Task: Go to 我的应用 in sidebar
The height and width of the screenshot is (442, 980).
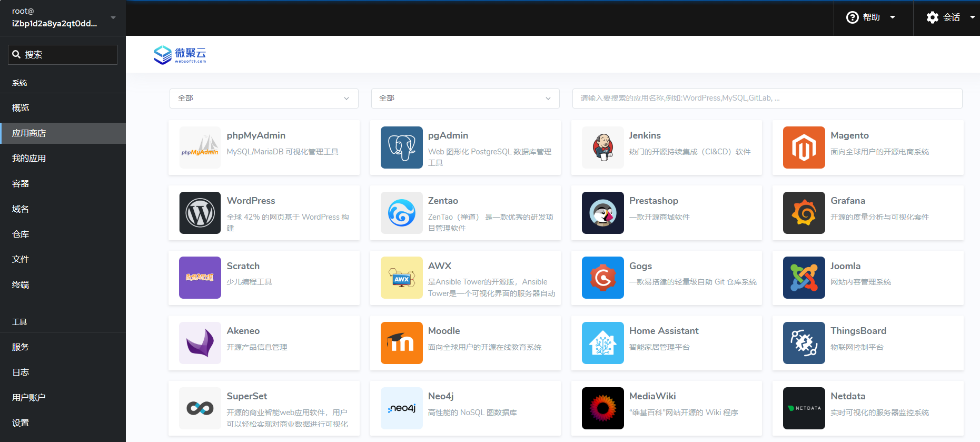Action: tap(29, 159)
